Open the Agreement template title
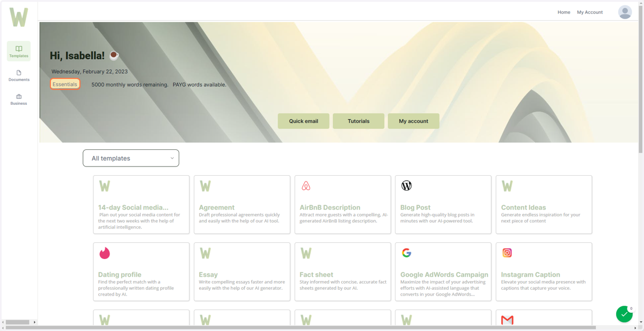The height and width of the screenshot is (331, 644). (x=216, y=207)
